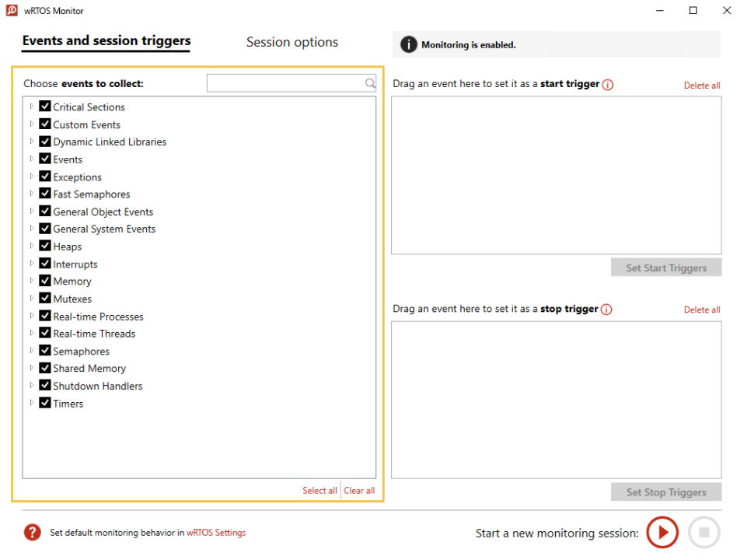Expand the Mutexes event group

32,299
